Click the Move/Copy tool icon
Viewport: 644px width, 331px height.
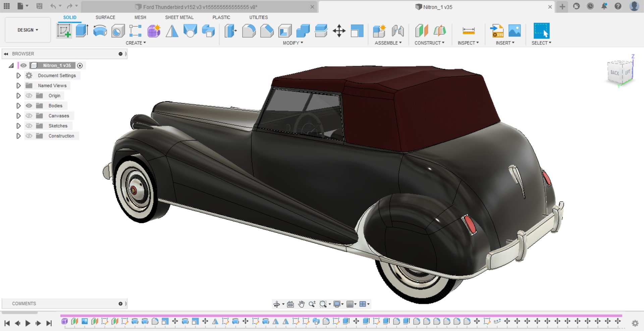(339, 31)
